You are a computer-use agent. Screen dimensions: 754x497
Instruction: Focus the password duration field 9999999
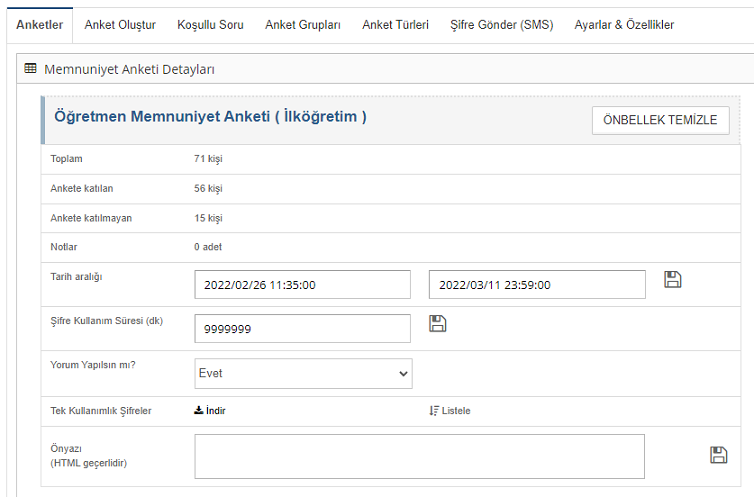302,328
